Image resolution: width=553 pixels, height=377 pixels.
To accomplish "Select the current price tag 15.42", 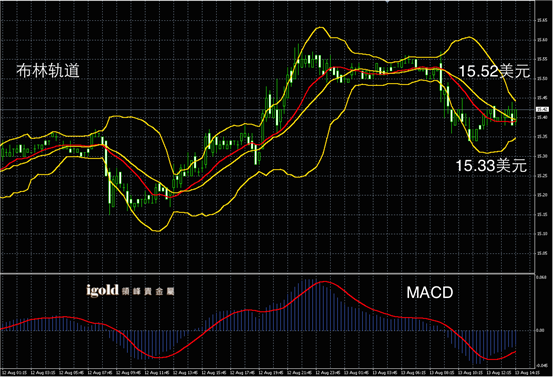I will [x=541, y=110].
